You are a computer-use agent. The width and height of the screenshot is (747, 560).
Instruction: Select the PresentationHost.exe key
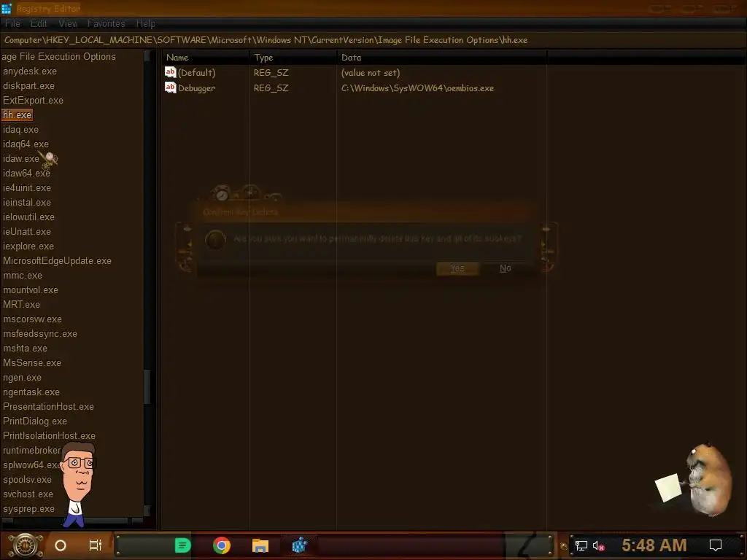48,407
